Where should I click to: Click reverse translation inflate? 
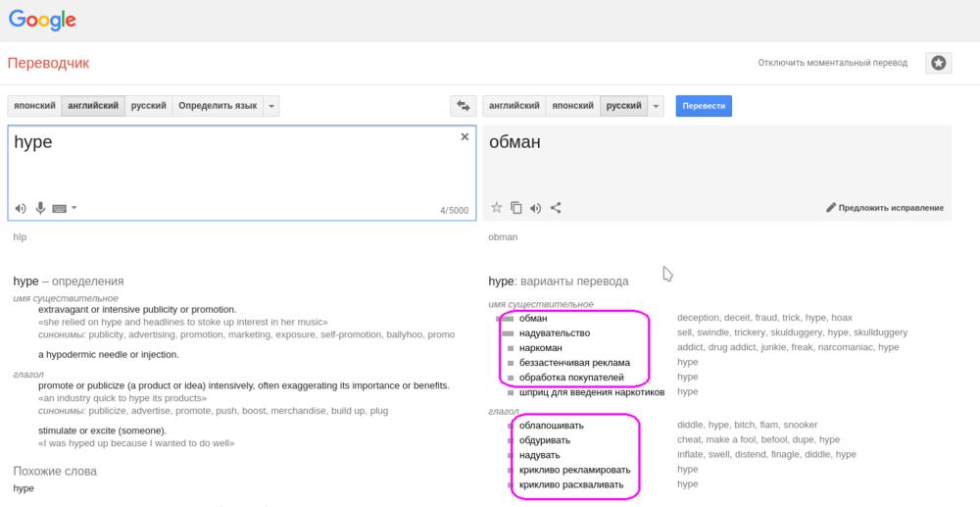(x=690, y=454)
